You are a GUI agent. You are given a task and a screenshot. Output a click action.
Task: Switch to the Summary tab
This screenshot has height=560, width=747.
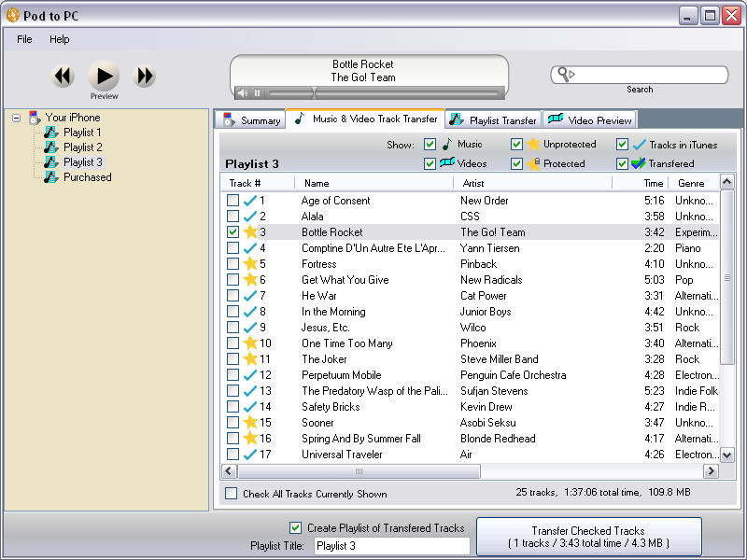[x=250, y=120]
